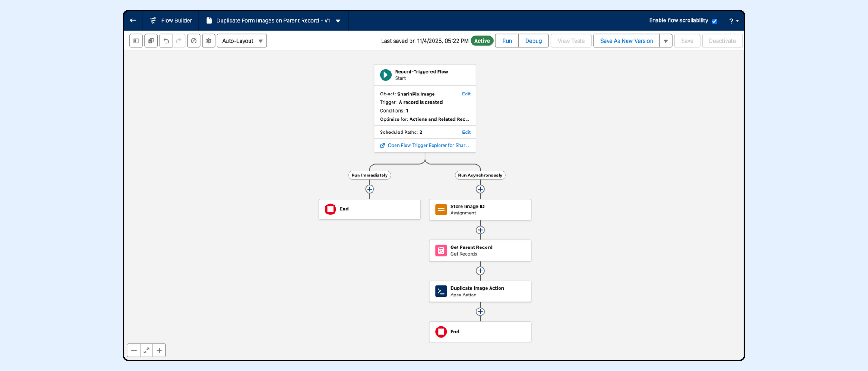Screen dimensions: 868x371
Task: Uncheck Enable flow scrollability checkbox
Action: pos(714,21)
